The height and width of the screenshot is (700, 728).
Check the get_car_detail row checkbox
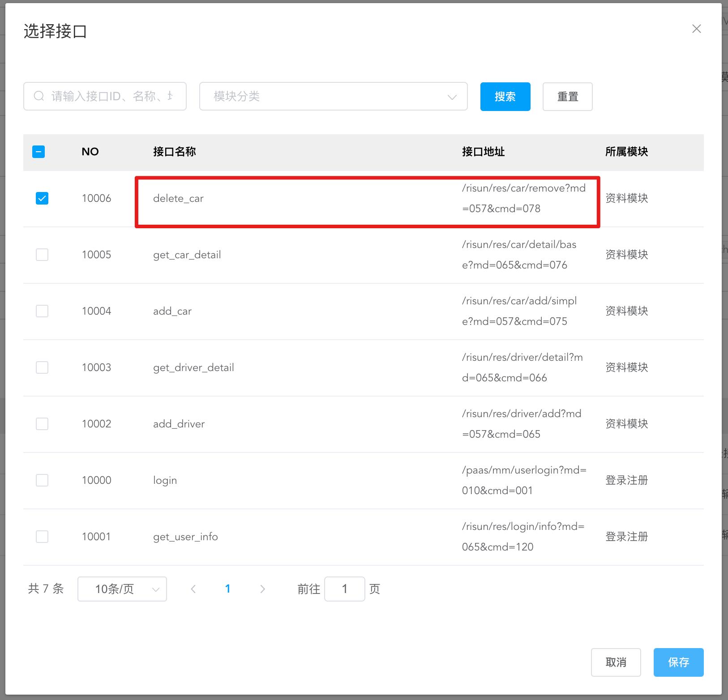click(x=42, y=255)
